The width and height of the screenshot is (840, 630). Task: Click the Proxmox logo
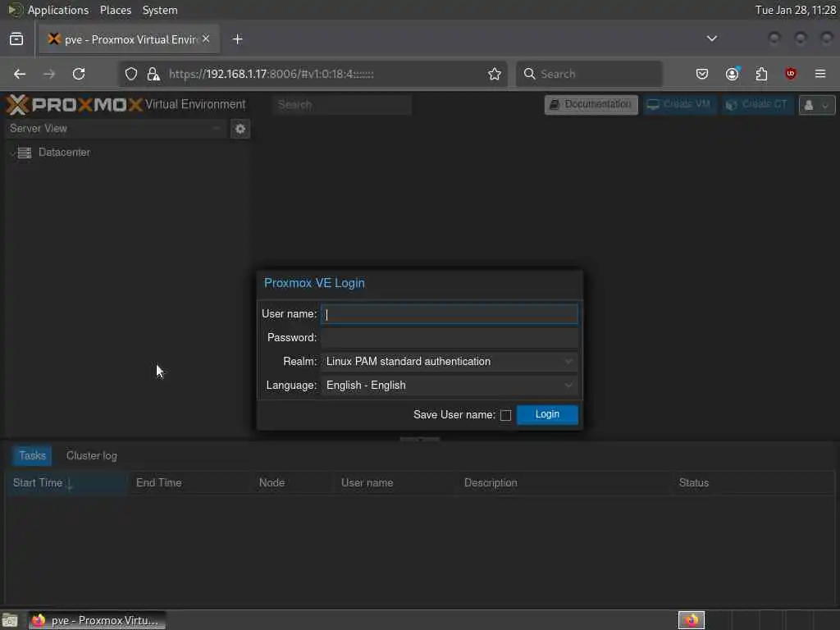tap(75, 104)
